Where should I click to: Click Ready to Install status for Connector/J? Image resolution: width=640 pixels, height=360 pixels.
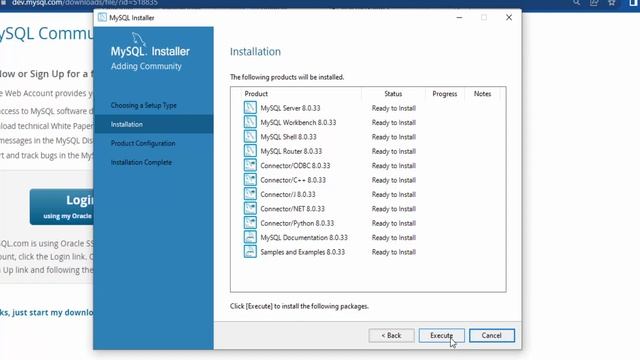tap(393, 194)
